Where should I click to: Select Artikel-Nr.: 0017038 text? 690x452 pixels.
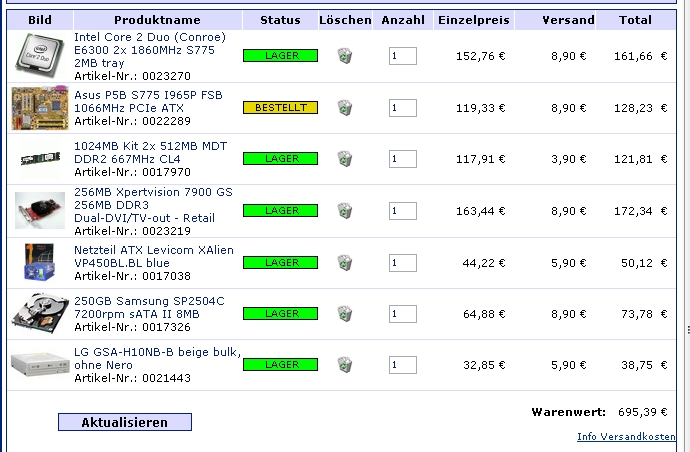(x=132, y=276)
